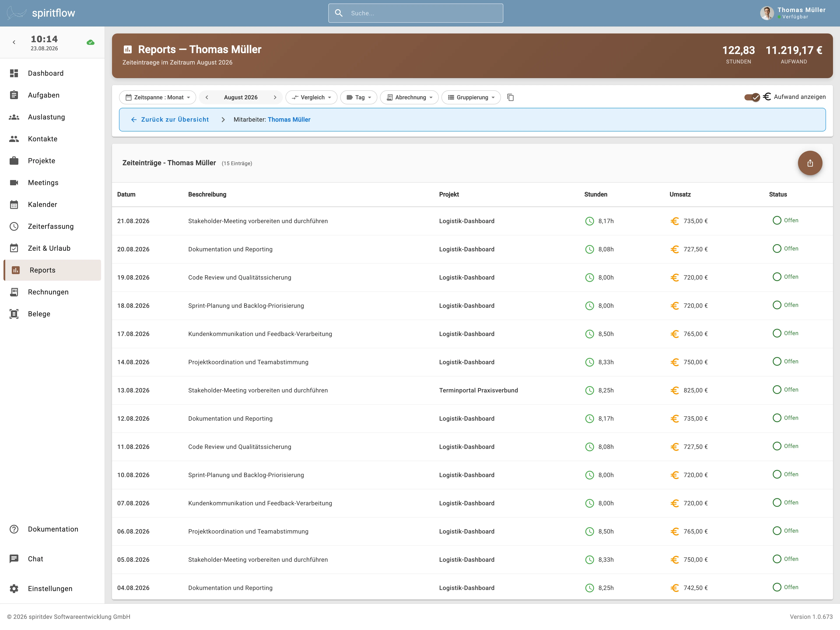
Task: Toggle the Offen status circle for 10.08.2026
Action: [777, 474]
